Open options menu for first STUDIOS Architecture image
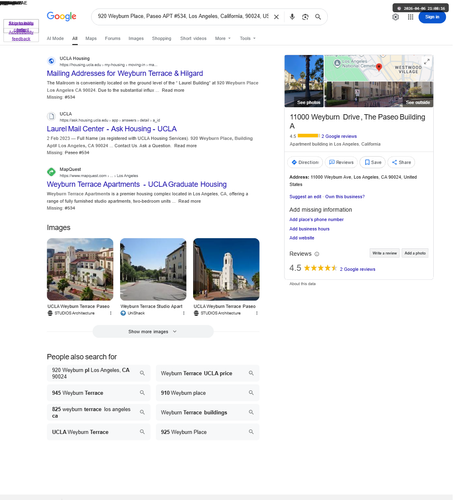 [x=111, y=313]
